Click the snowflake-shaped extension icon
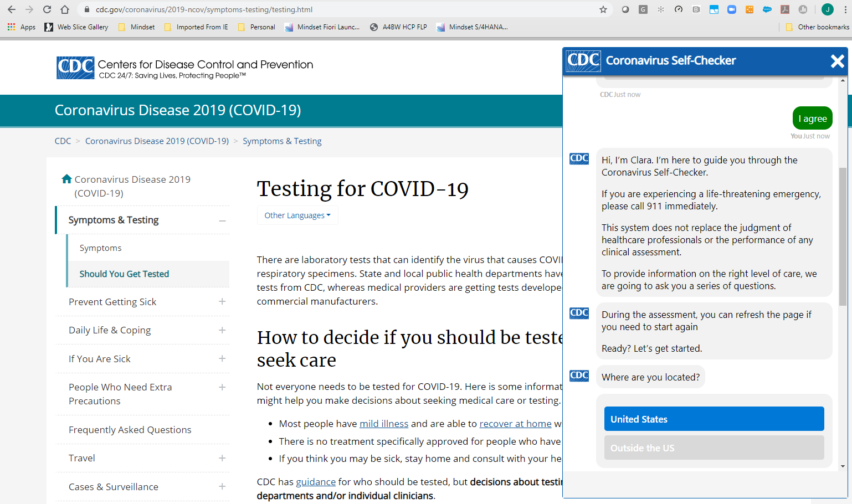 (x=661, y=9)
